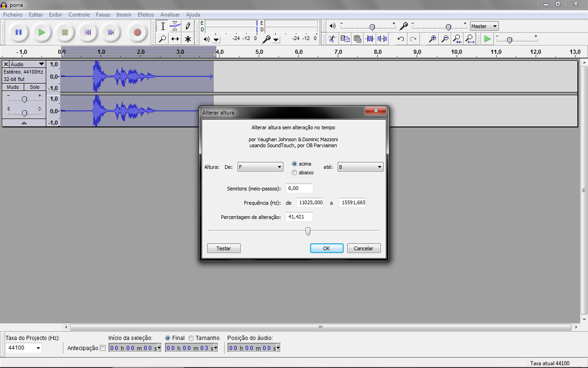Image resolution: width=588 pixels, height=368 pixels.
Task: Open the Analisar menu
Action: (x=170, y=15)
